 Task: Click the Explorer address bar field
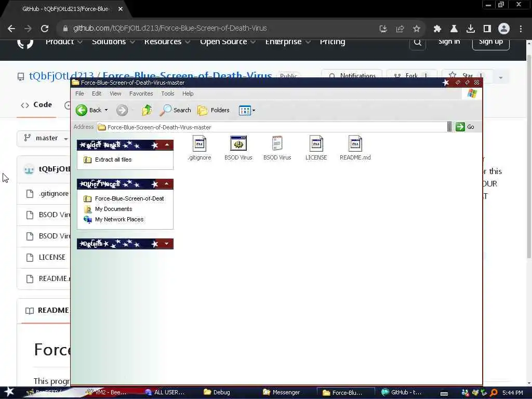(271, 127)
